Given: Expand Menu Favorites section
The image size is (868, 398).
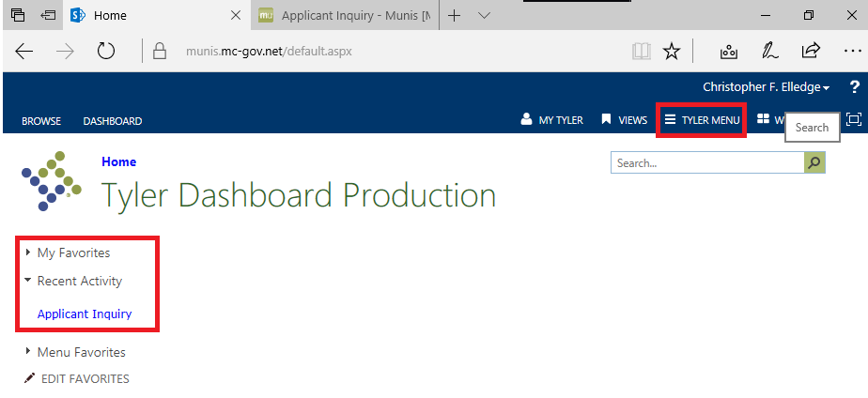Looking at the screenshot, I should pyautogui.click(x=75, y=352).
